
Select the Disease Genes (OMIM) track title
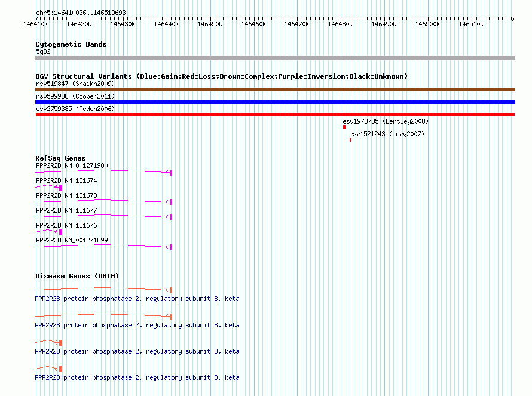(x=77, y=276)
